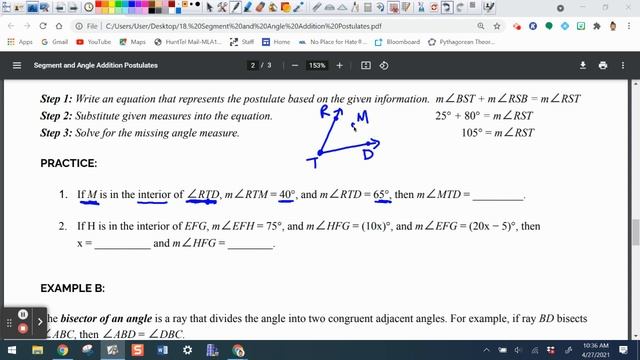Open the Staff bookmark

[242, 42]
